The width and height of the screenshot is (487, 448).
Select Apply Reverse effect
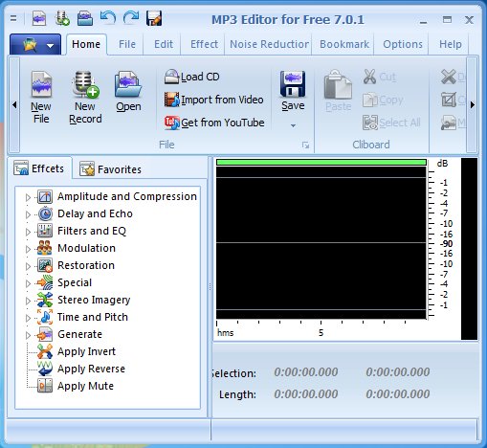click(91, 369)
